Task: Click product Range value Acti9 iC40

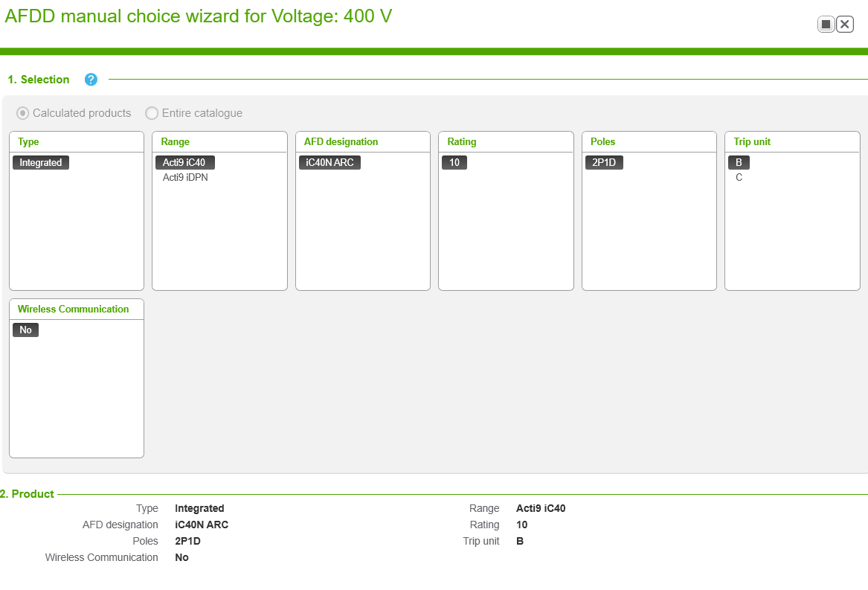Action: click(541, 509)
